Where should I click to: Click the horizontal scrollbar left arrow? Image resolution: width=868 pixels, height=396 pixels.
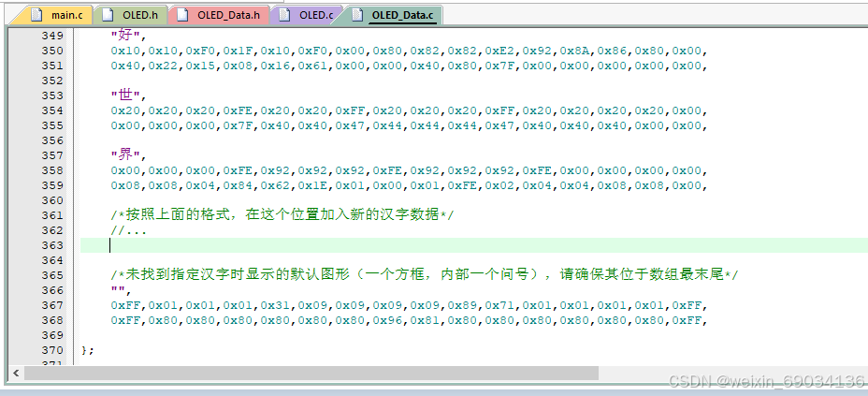pyautogui.click(x=16, y=373)
